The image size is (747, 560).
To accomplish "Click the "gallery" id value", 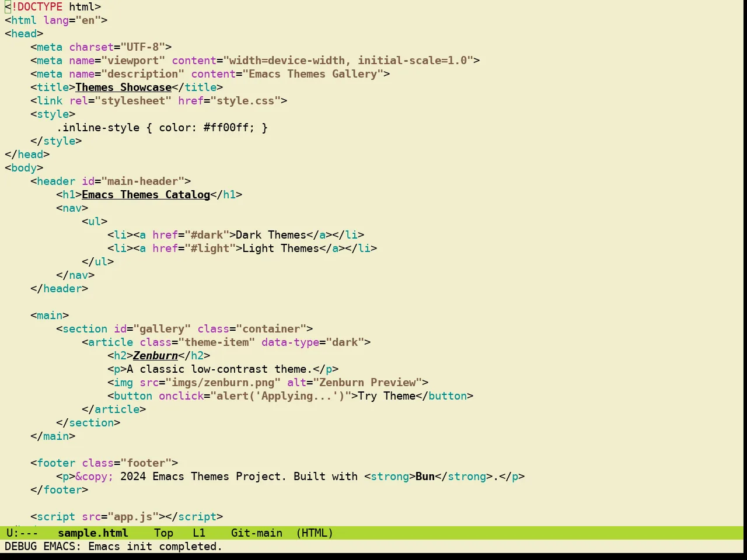I will [162, 329].
